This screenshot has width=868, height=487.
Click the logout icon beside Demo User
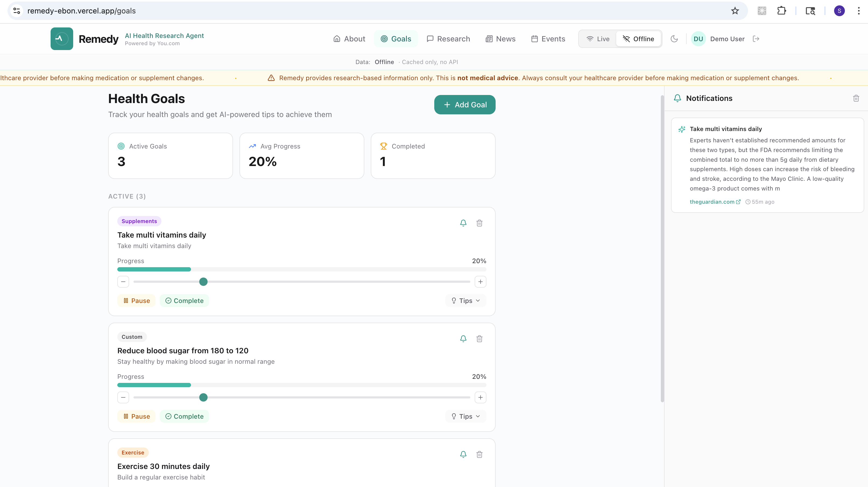pyautogui.click(x=756, y=39)
